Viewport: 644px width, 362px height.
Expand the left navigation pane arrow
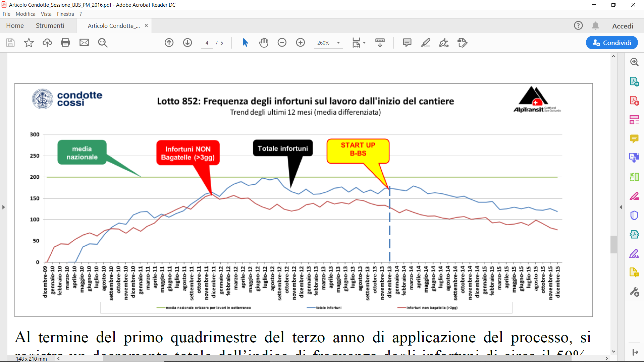[x=3, y=207]
